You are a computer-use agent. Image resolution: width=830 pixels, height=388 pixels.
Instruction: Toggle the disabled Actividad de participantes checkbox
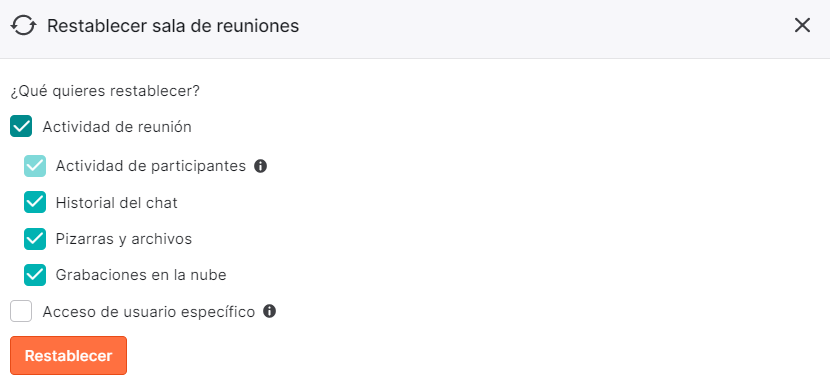[x=35, y=166]
